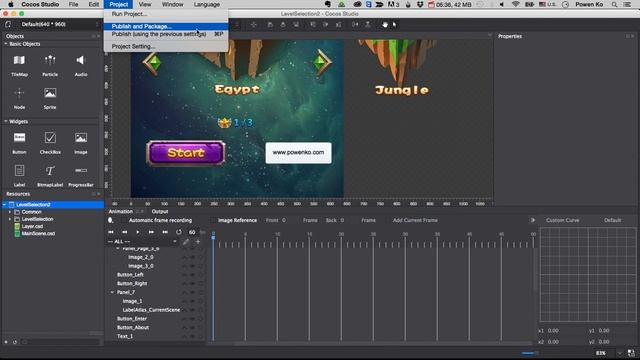Collapse the Panel_7 node in timeline

pyautogui.click(x=112, y=292)
